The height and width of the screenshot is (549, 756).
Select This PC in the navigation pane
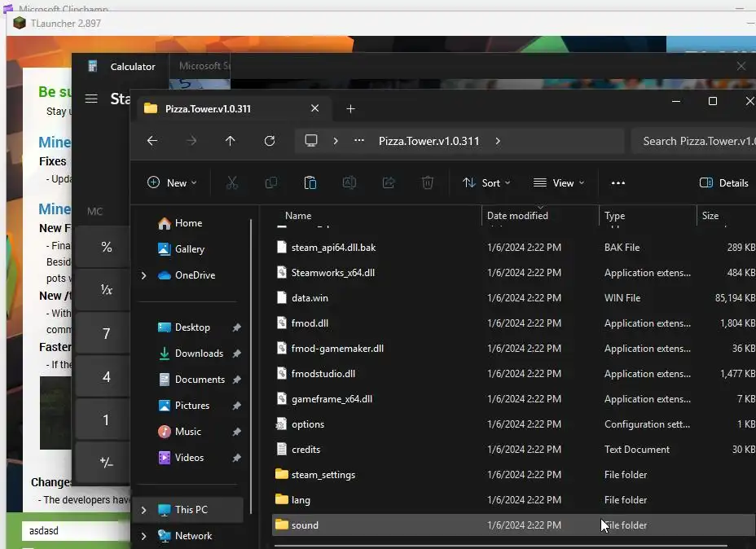(x=187, y=510)
